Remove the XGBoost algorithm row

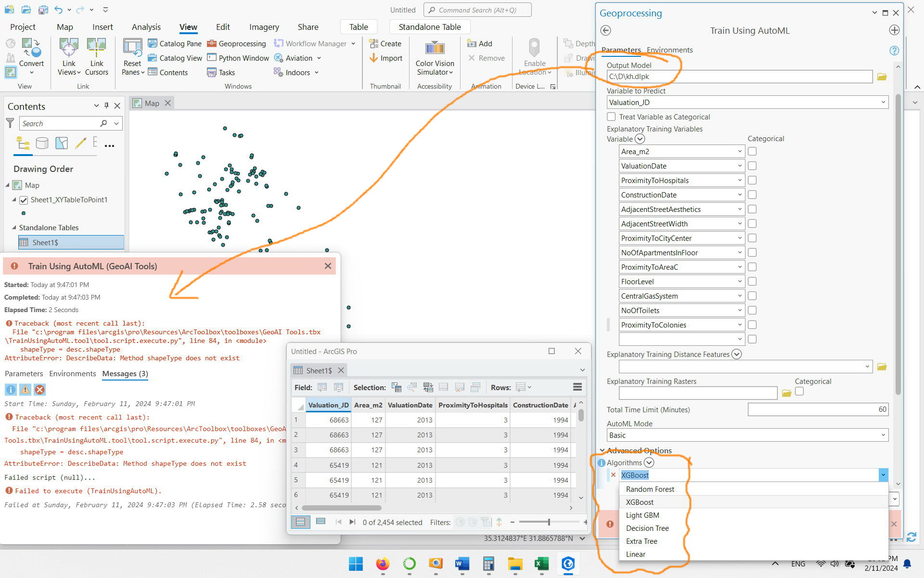tap(613, 475)
